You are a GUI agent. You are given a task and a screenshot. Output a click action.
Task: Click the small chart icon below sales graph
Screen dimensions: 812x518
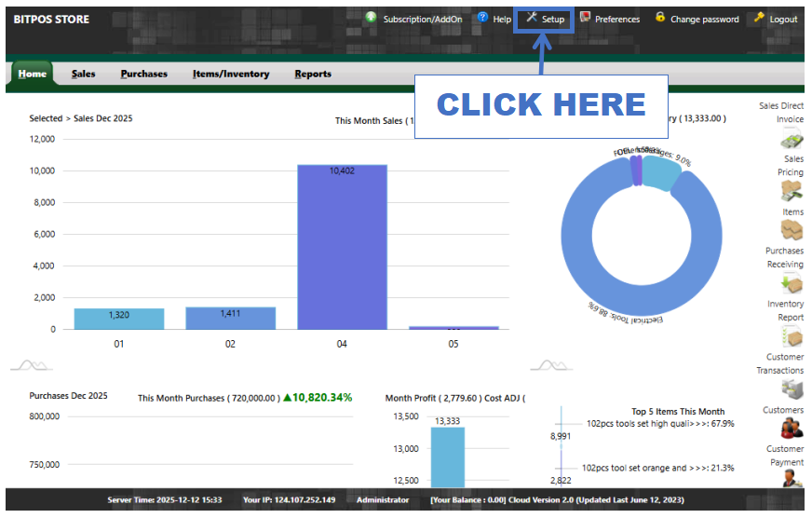[34, 364]
